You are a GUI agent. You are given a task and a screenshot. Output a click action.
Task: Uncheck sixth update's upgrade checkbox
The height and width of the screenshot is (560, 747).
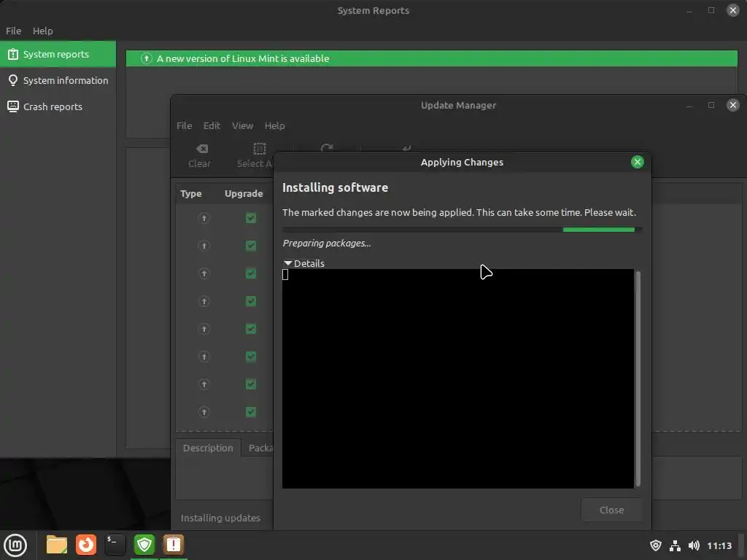click(x=251, y=357)
